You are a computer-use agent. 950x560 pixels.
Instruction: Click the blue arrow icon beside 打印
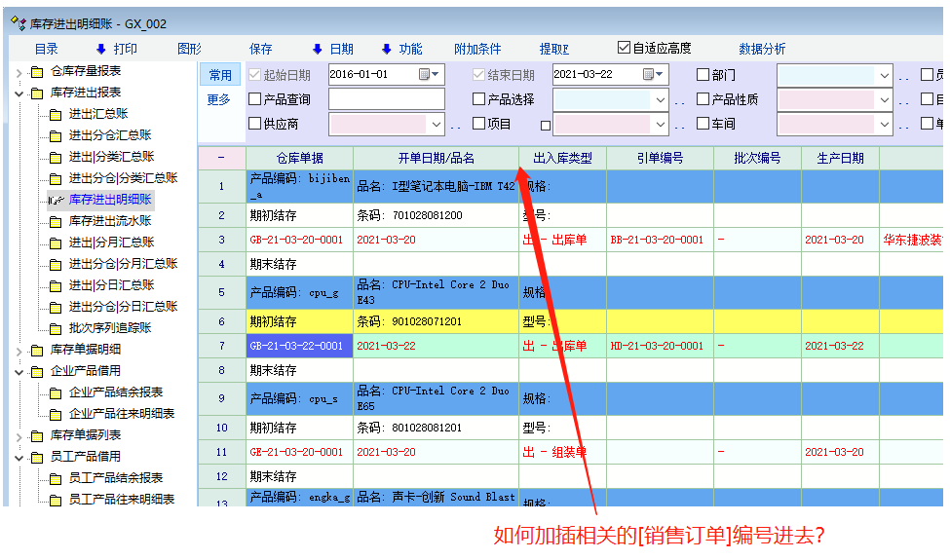click(x=100, y=49)
